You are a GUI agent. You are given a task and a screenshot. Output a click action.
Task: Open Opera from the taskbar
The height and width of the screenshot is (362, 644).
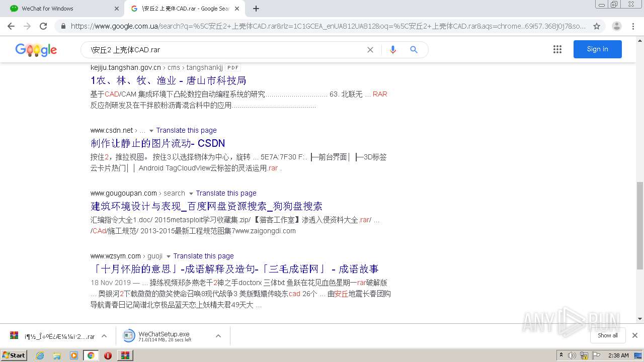108,355
